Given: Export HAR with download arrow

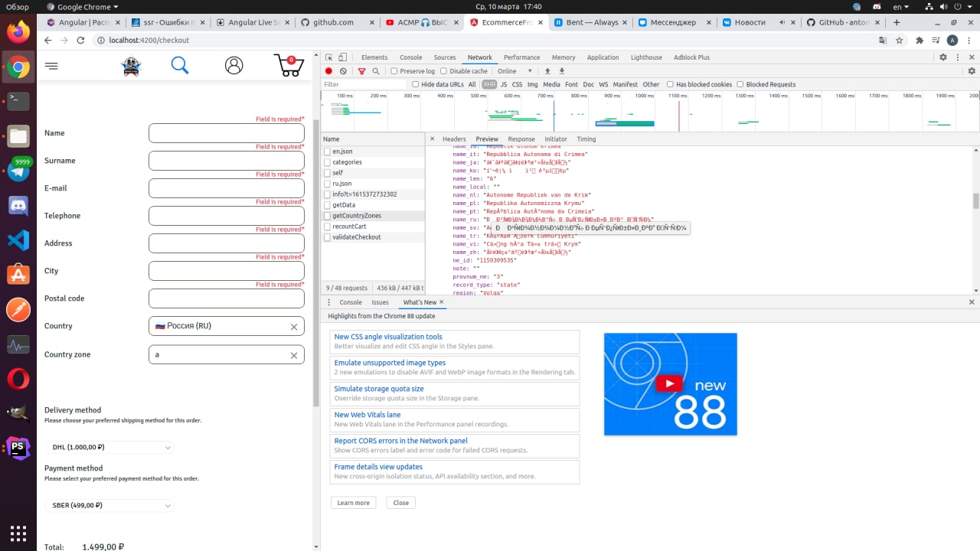Looking at the screenshot, I should [x=561, y=71].
